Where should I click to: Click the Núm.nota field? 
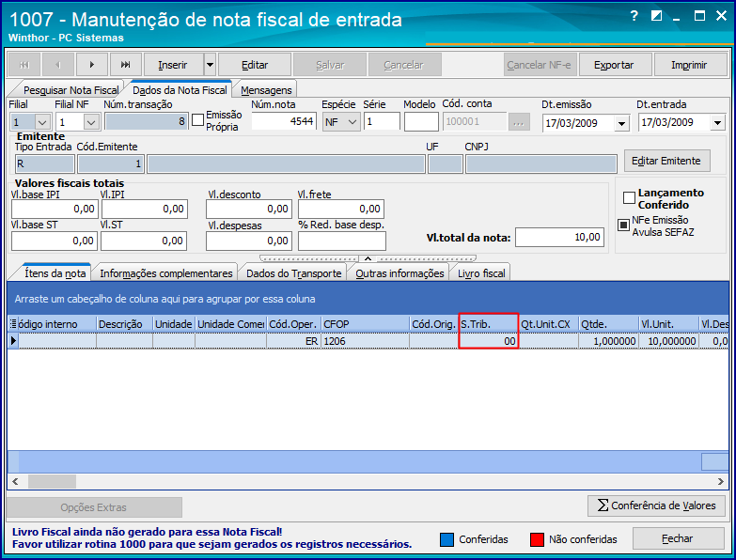pyautogui.click(x=284, y=121)
